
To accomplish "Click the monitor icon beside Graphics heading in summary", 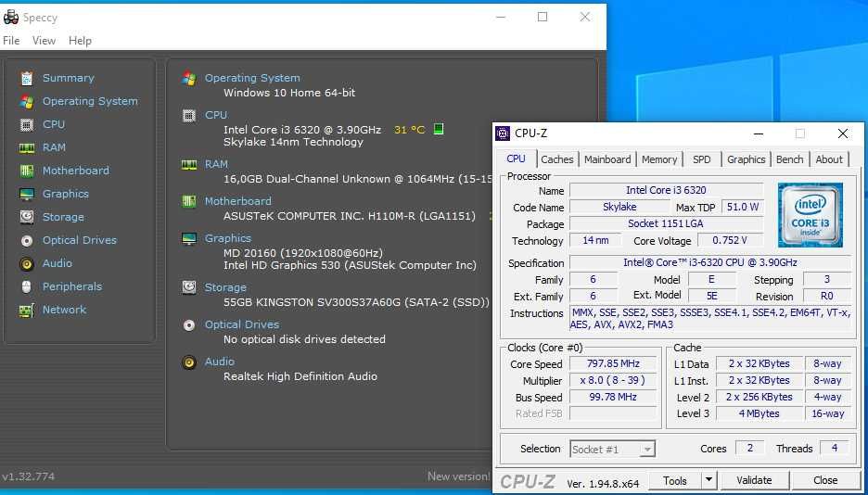I will (x=189, y=239).
